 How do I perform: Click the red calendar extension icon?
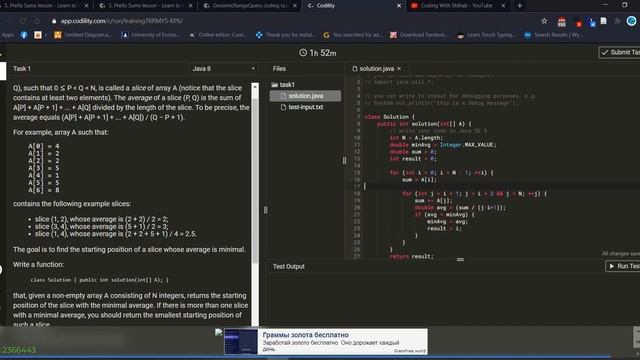[x=562, y=22]
